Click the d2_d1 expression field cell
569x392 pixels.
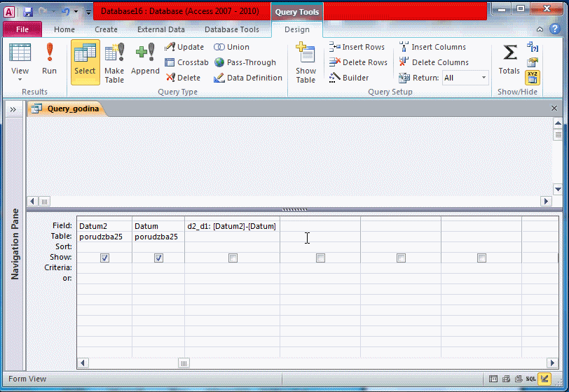(232, 226)
